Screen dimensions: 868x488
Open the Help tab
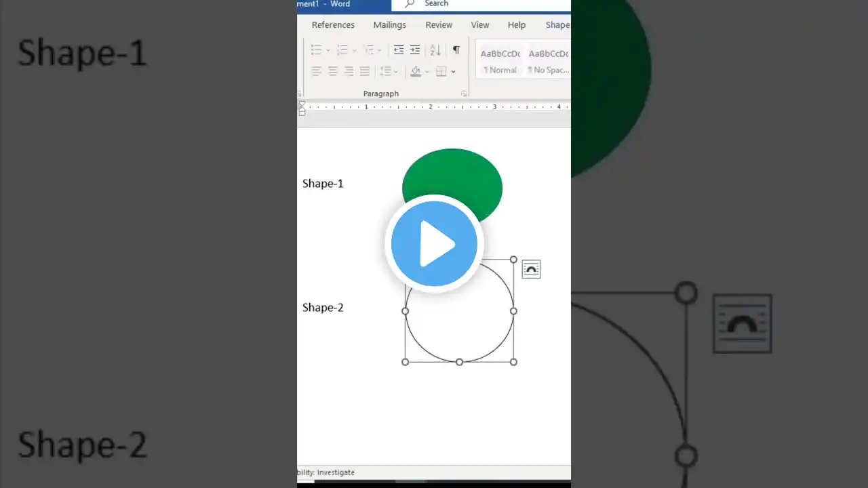click(x=517, y=25)
